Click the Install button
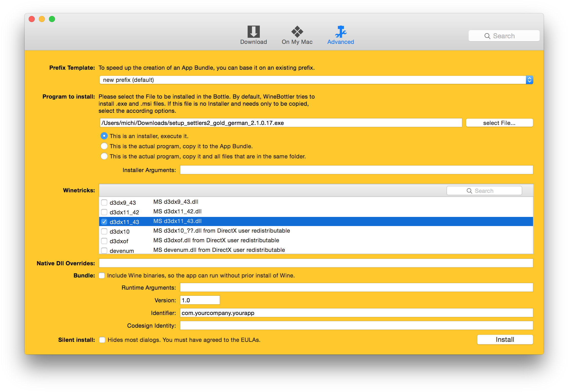Viewport: 568px width, 392px height. point(505,340)
